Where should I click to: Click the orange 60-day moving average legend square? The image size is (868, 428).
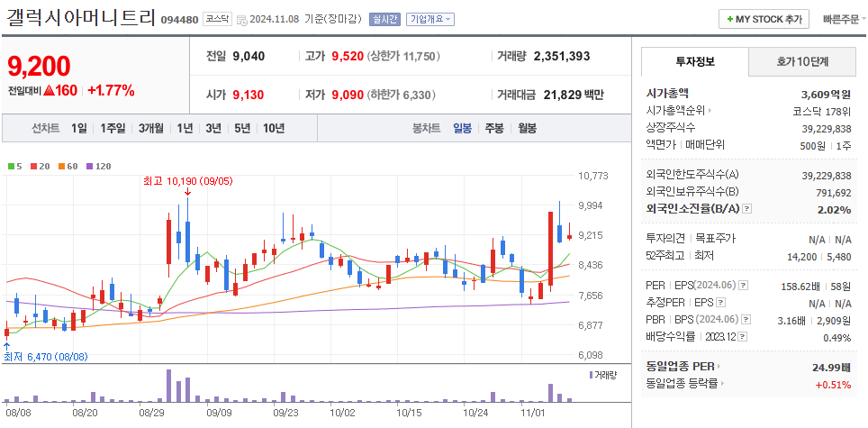pos(60,166)
